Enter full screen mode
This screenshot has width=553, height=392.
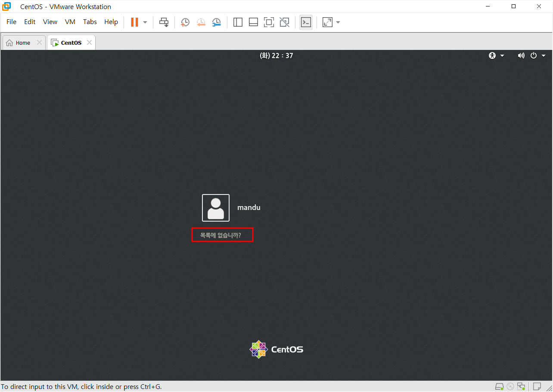pyautogui.click(x=269, y=22)
